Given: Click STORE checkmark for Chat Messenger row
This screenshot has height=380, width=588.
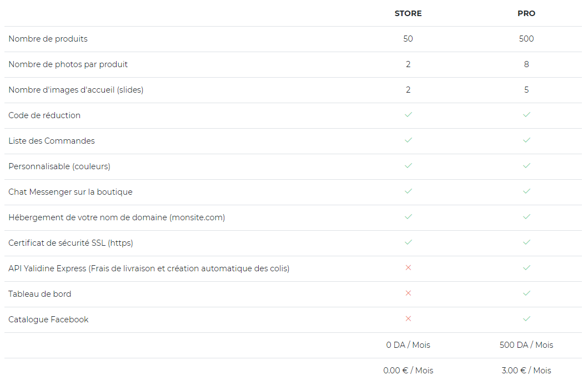Looking at the screenshot, I should (x=408, y=191).
